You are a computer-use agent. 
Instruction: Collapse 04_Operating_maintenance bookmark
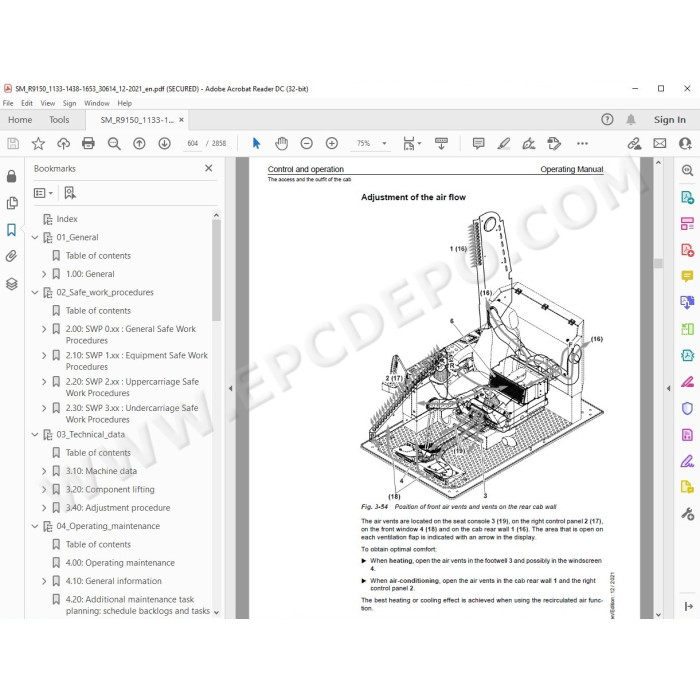(34, 526)
